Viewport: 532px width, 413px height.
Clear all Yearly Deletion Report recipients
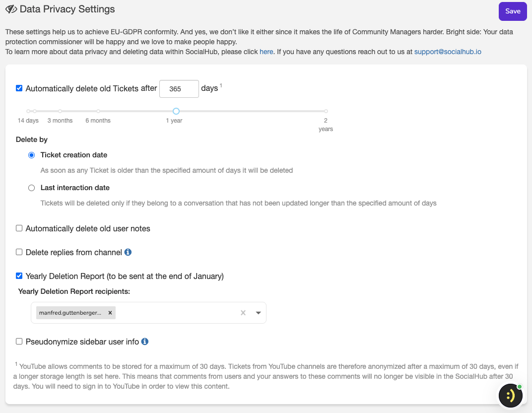pos(243,313)
